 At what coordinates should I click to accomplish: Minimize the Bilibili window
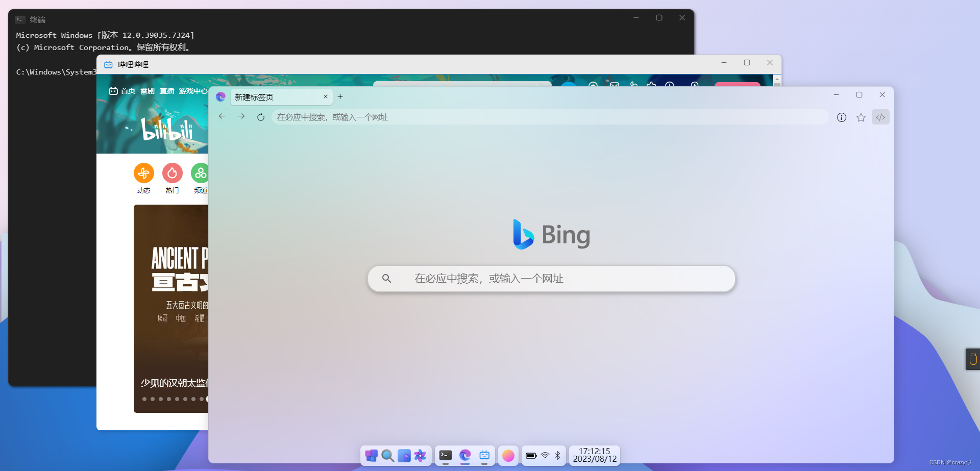click(724, 63)
